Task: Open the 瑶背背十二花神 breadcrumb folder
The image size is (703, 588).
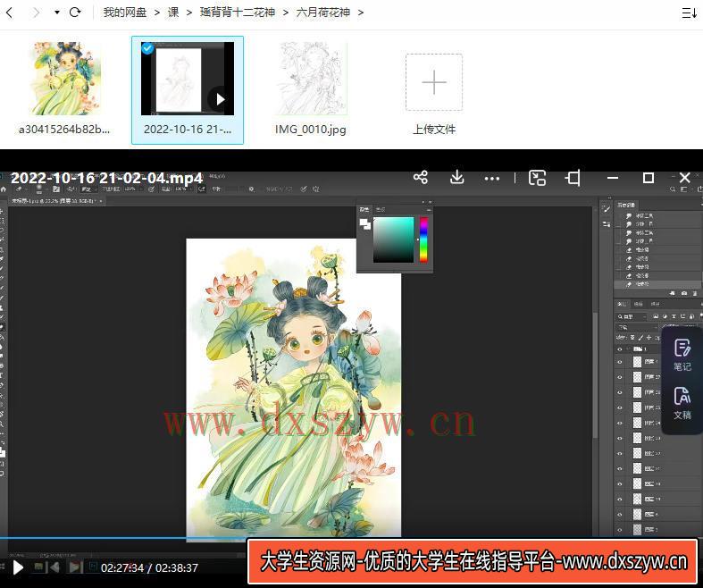Action: click(x=238, y=13)
